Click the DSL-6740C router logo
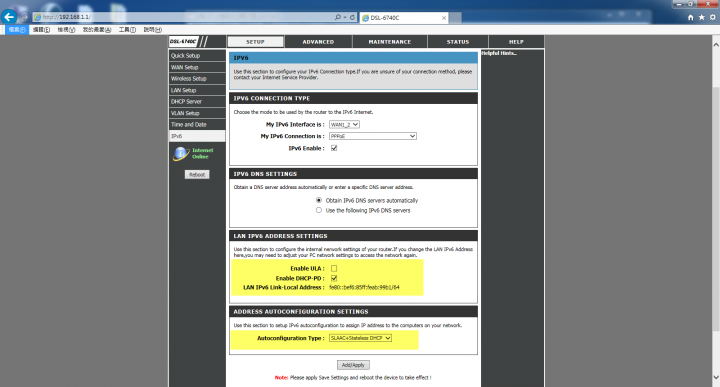 [183, 41]
